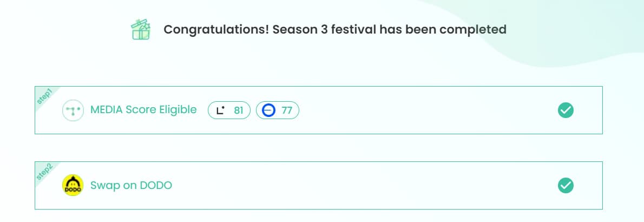Click the blue circle logo in score badge
Image resolution: width=644 pixels, height=222 pixels.
tap(268, 110)
